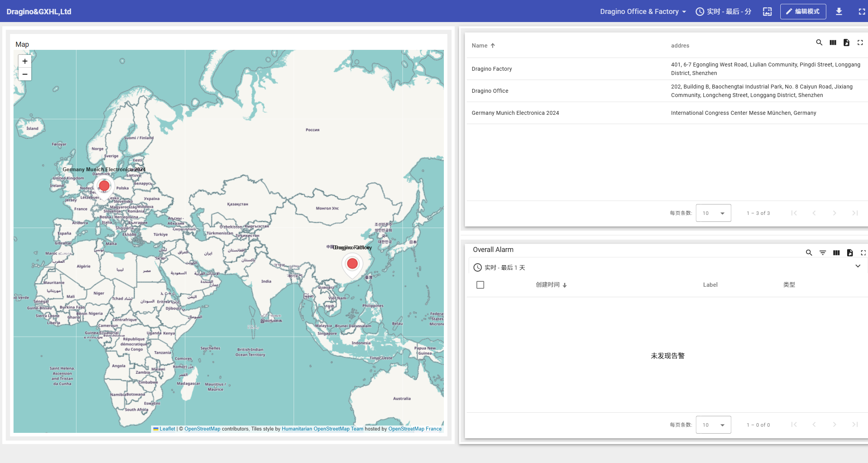The image size is (868, 463).
Task: Search the entities table with magnifier icon
Action: [x=819, y=43]
